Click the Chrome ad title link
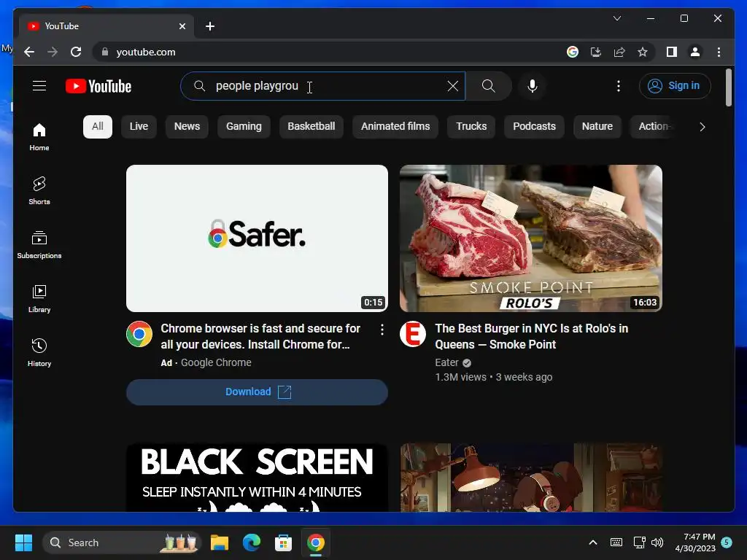 pyautogui.click(x=260, y=336)
